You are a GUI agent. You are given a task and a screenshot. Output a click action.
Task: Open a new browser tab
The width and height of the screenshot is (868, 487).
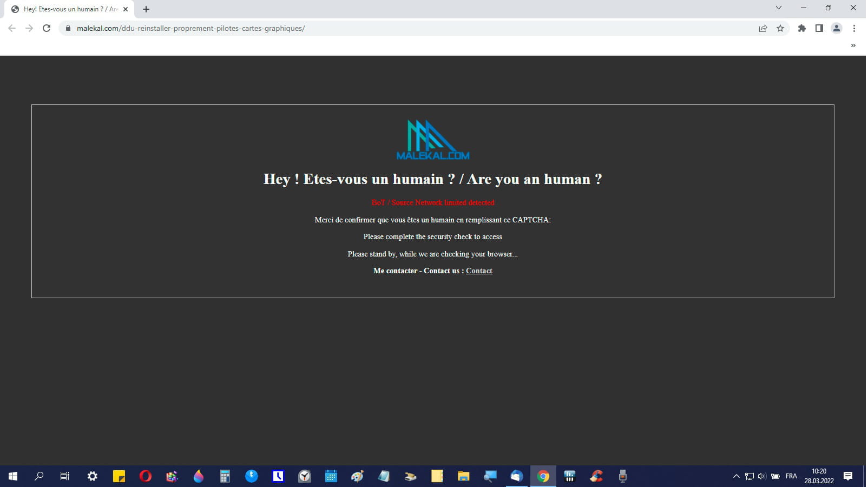tap(146, 9)
